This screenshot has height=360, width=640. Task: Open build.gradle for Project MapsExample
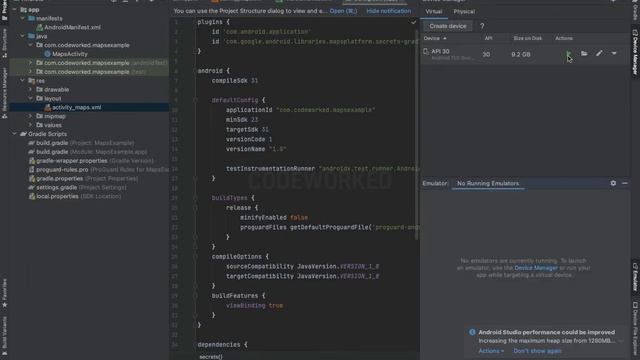click(81, 143)
